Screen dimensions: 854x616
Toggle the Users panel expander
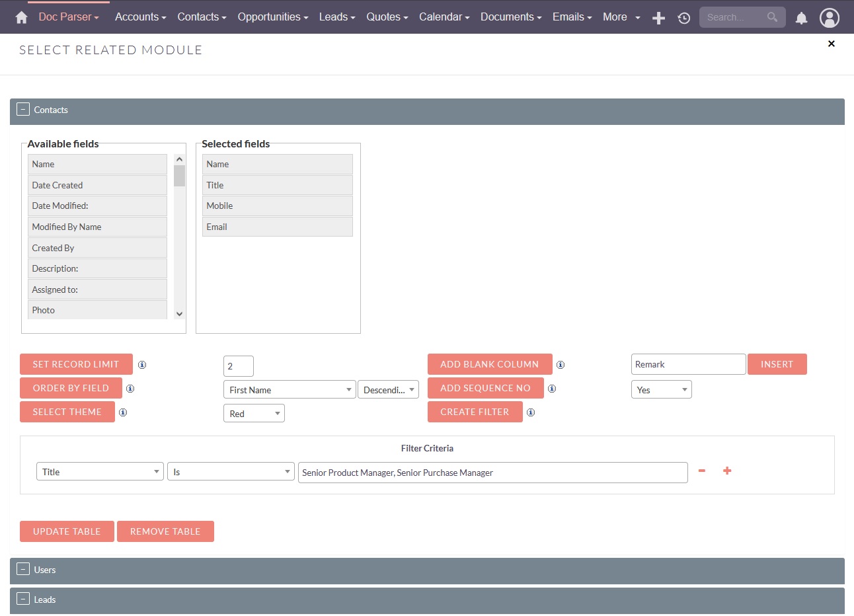tap(23, 569)
